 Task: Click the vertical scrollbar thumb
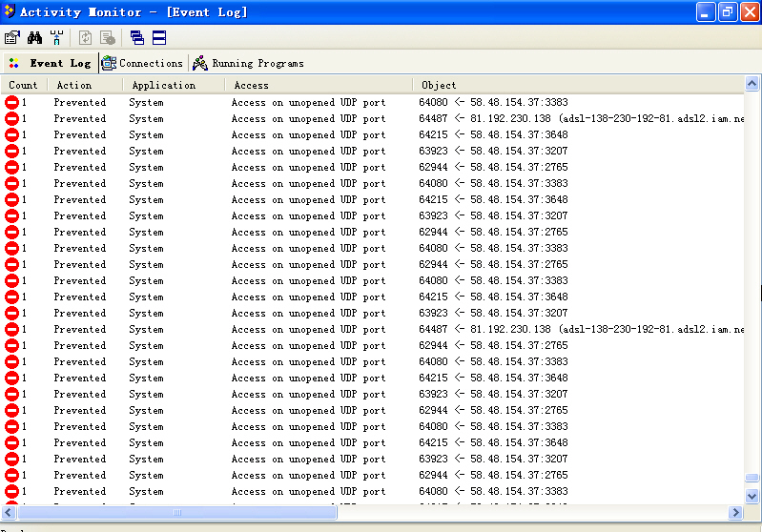(752, 477)
